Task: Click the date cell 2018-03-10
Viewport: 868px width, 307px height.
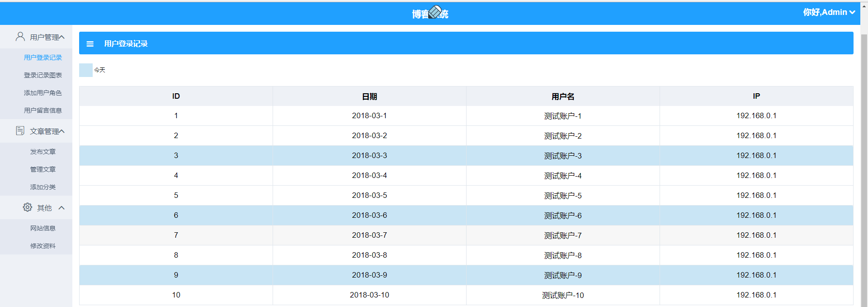Action: click(369, 295)
